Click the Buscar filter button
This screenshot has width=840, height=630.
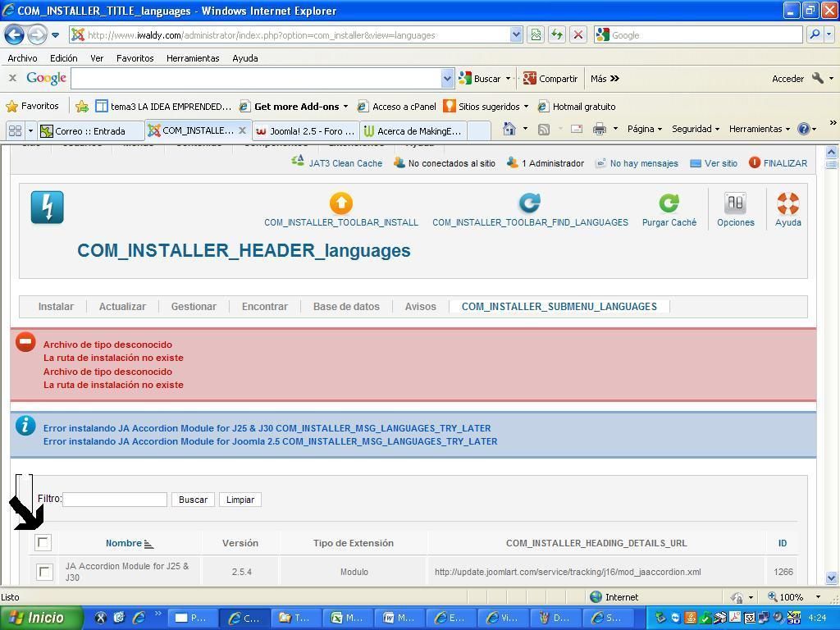click(x=193, y=500)
